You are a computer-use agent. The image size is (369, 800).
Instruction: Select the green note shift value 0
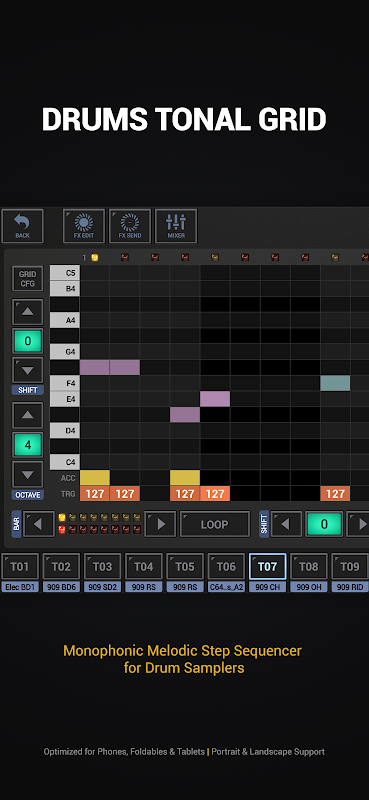tap(28, 341)
